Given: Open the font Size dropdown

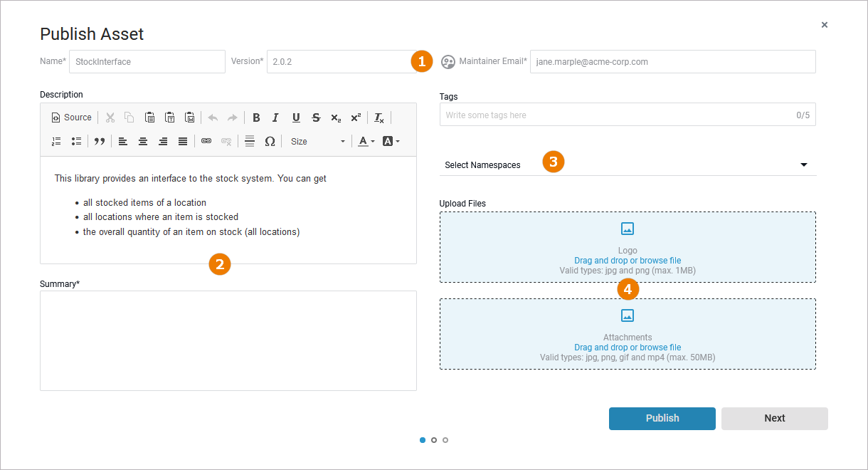Looking at the screenshot, I should 317,141.
